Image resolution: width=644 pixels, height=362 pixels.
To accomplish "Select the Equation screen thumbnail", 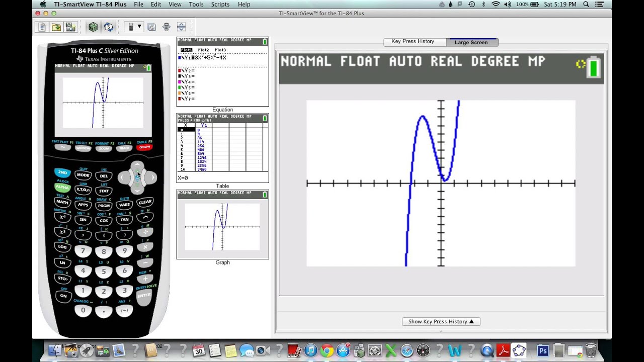I will pos(222,71).
